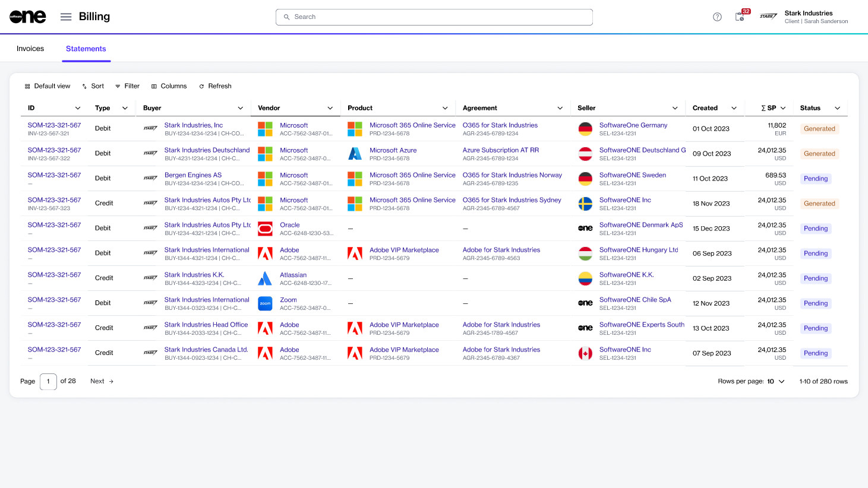
Task: Open the Vendor column header dropdown
Action: [330, 108]
